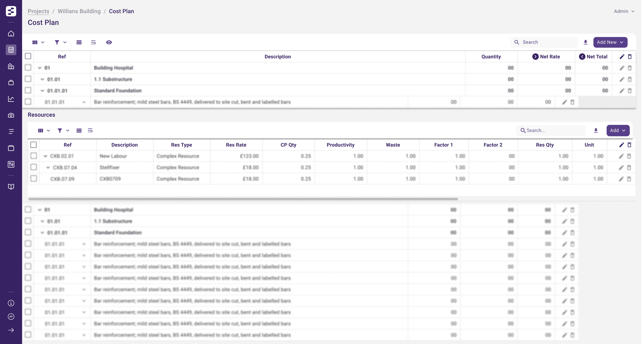This screenshot has width=644, height=344.
Task: Click the home icon in the sidebar
Action: [11, 33]
